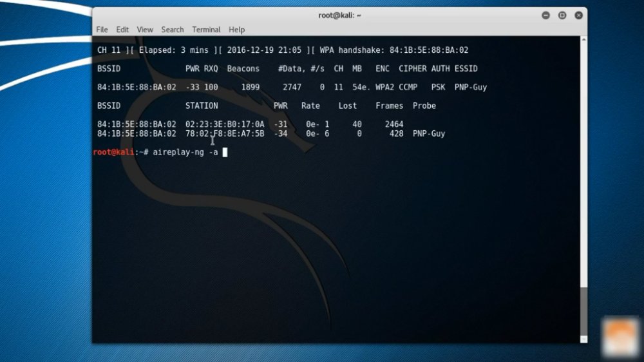644x362 pixels.
Task: Click the #Data count 2747
Action: (x=292, y=87)
